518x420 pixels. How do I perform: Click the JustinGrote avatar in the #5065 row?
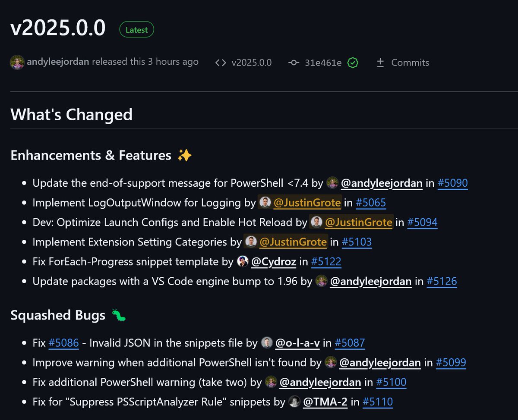(265, 203)
